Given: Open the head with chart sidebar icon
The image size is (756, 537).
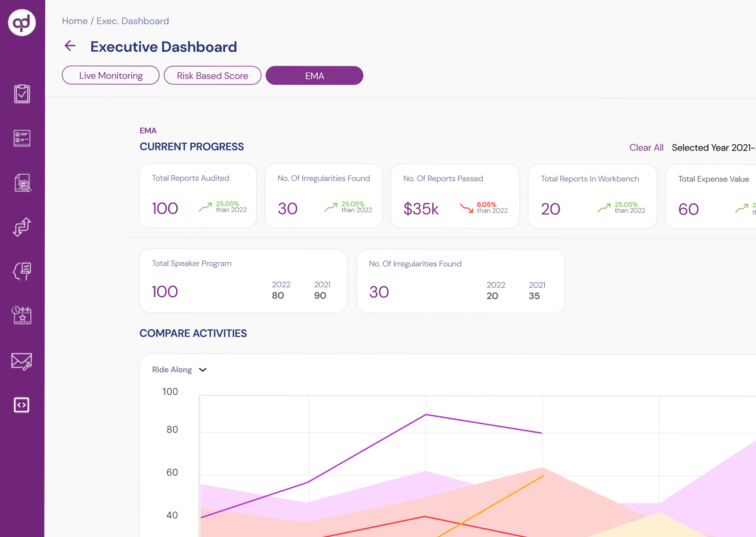Looking at the screenshot, I should pyautogui.click(x=22, y=272).
